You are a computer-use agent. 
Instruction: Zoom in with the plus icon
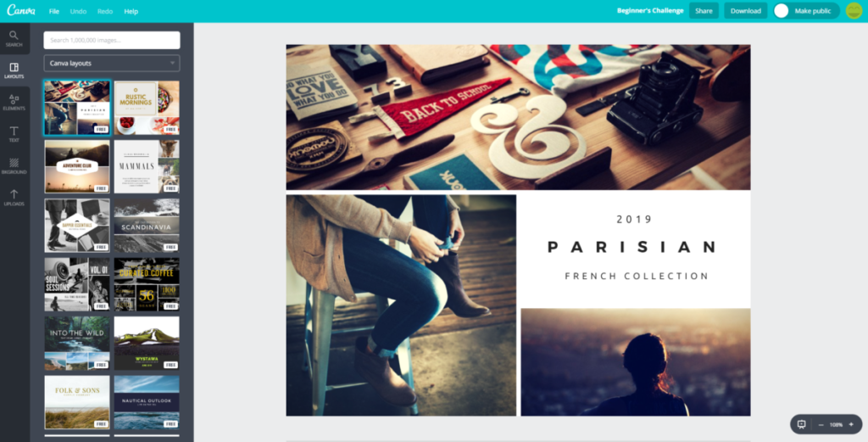[851, 424]
